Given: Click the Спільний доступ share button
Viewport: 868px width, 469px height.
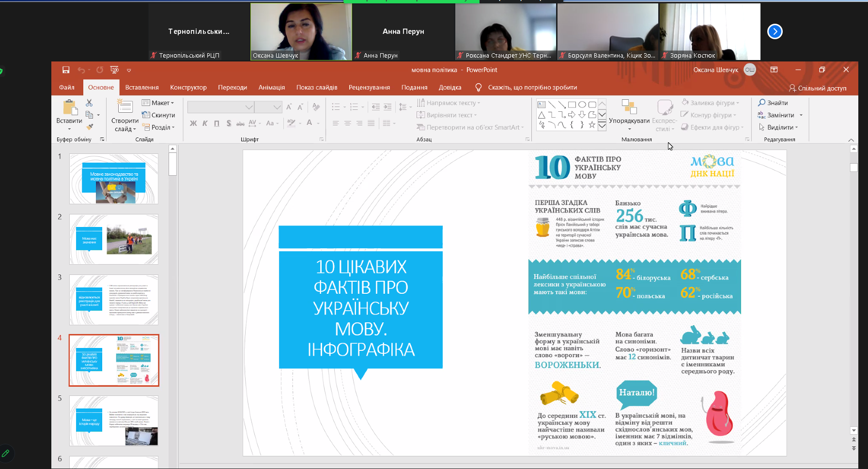Looking at the screenshot, I should [x=818, y=88].
